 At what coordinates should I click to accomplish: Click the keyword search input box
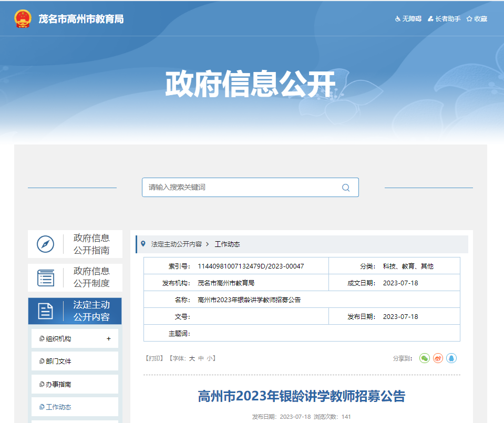point(242,188)
